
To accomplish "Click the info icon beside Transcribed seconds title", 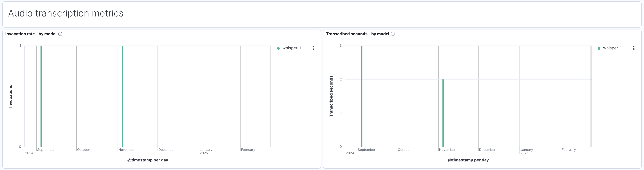I will (x=393, y=34).
